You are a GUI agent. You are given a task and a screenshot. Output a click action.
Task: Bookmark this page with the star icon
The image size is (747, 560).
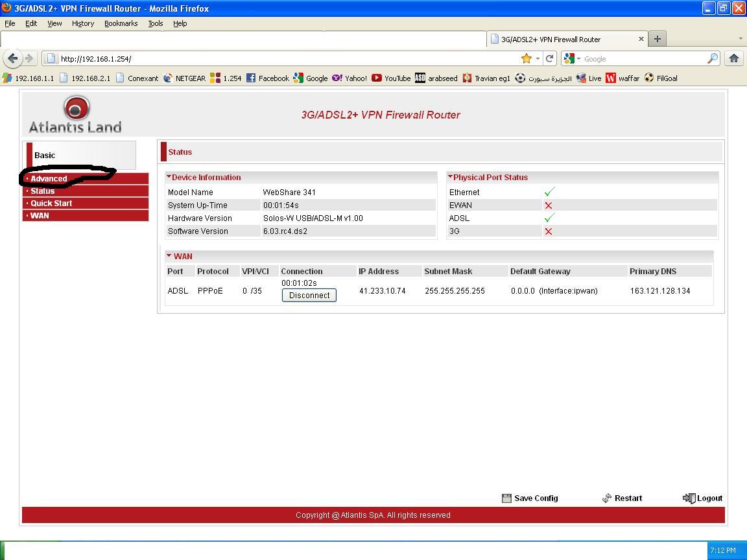pyautogui.click(x=527, y=58)
